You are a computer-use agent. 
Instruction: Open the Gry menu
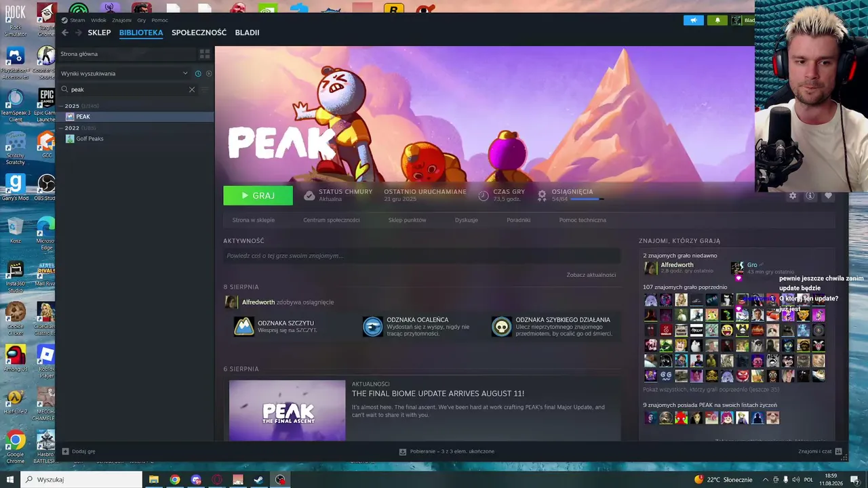142,20
